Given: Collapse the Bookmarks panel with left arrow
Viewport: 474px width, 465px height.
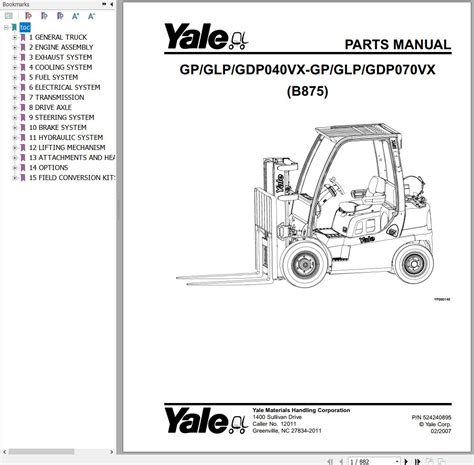Looking at the screenshot, I should 111,4.
